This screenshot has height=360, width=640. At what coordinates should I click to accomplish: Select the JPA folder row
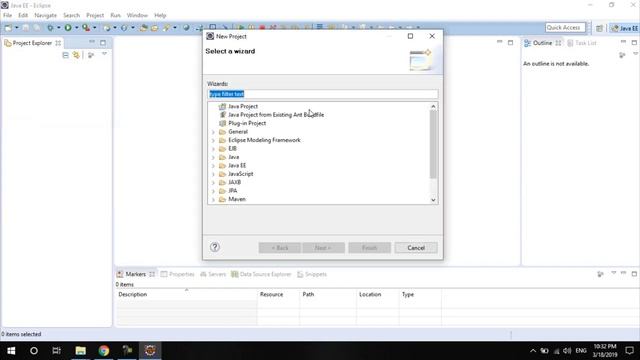pos(228,191)
